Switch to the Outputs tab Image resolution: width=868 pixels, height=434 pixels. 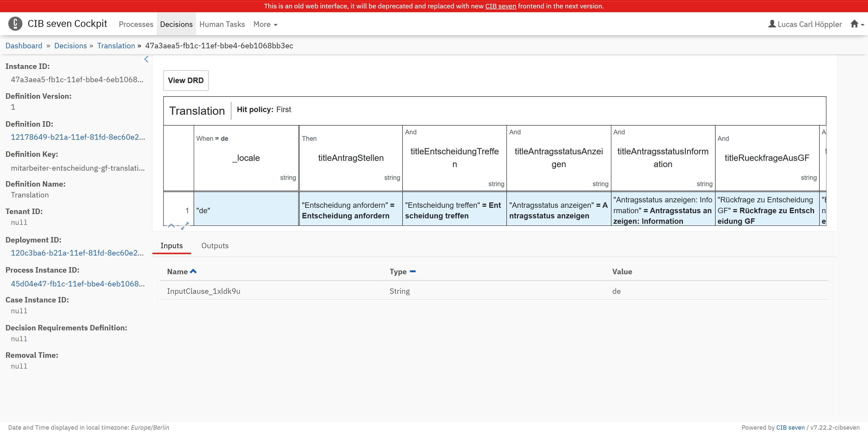215,246
